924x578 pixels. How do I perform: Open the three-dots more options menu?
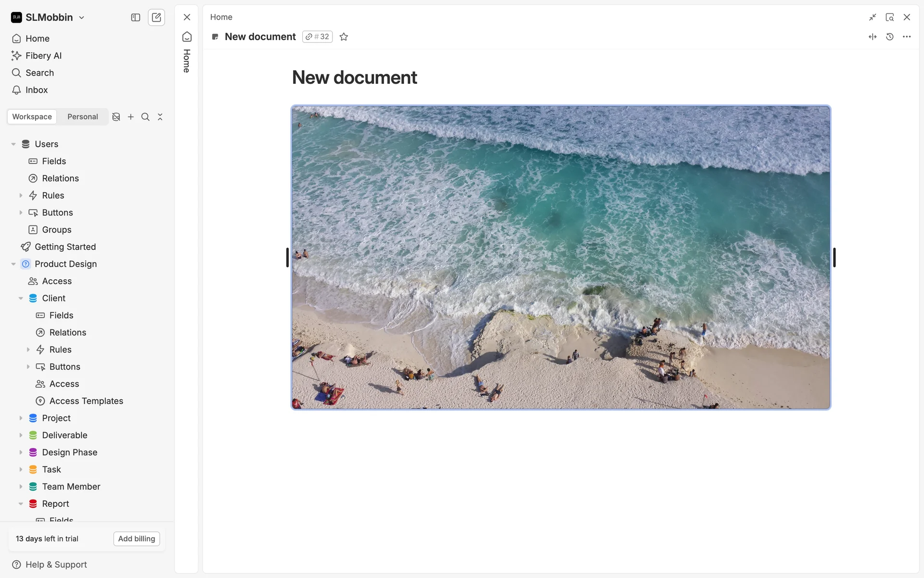point(907,37)
